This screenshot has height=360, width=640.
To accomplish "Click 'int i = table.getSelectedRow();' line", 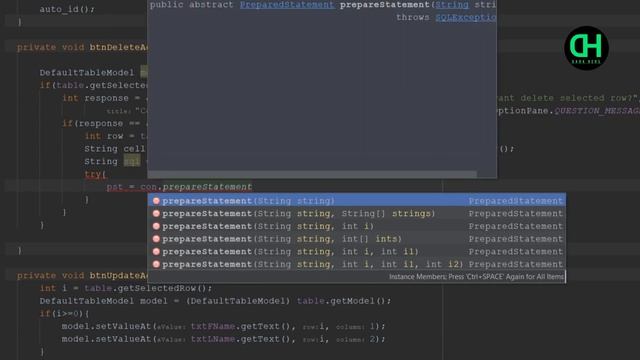I will click(x=126, y=288).
